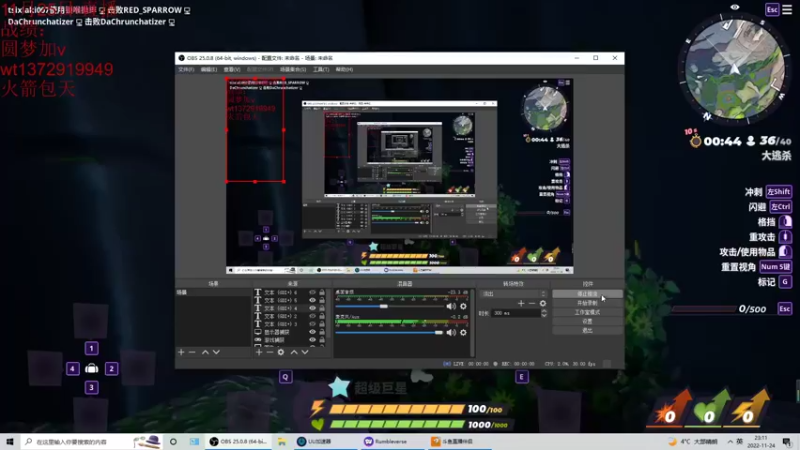Toggle the lock on the 显示器捕获 source
The image size is (800, 450).
322,332
